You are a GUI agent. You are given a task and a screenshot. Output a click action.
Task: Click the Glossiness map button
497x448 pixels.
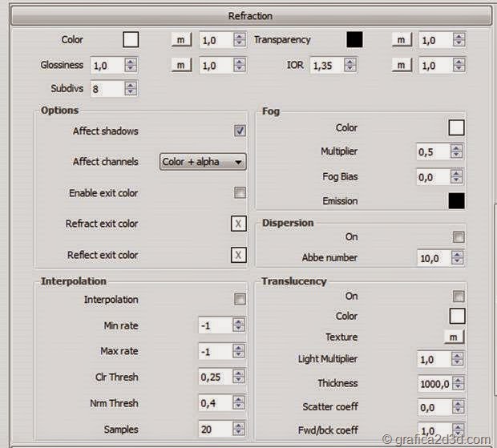pyautogui.click(x=181, y=65)
